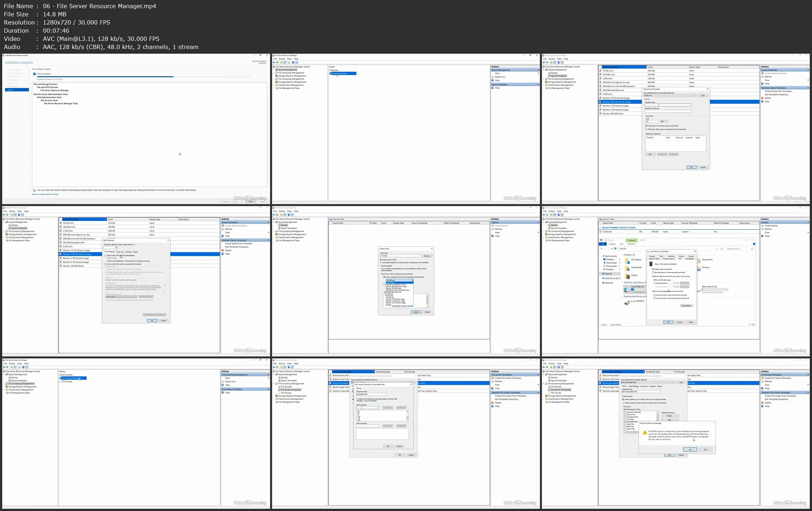Click Export configuration settings link in wizard frame
Screen dimensions: 812x511
(45, 194)
